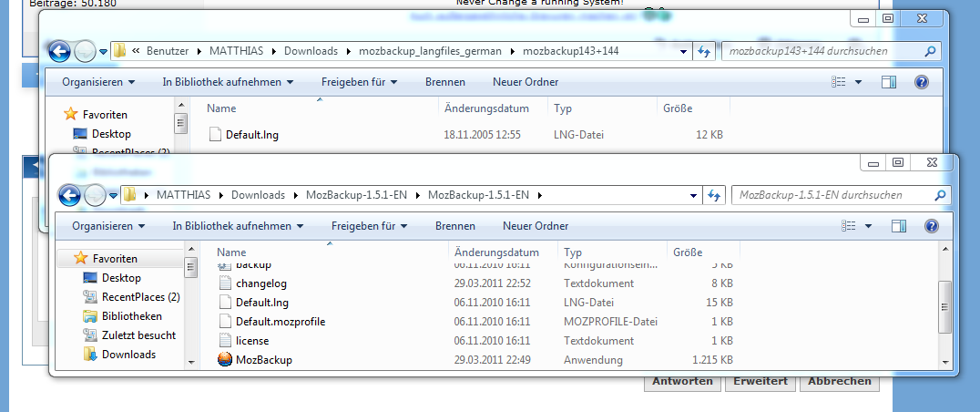Open Help in MozBackup-1.5.1-EN window
980x412 pixels.
(931, 226)
